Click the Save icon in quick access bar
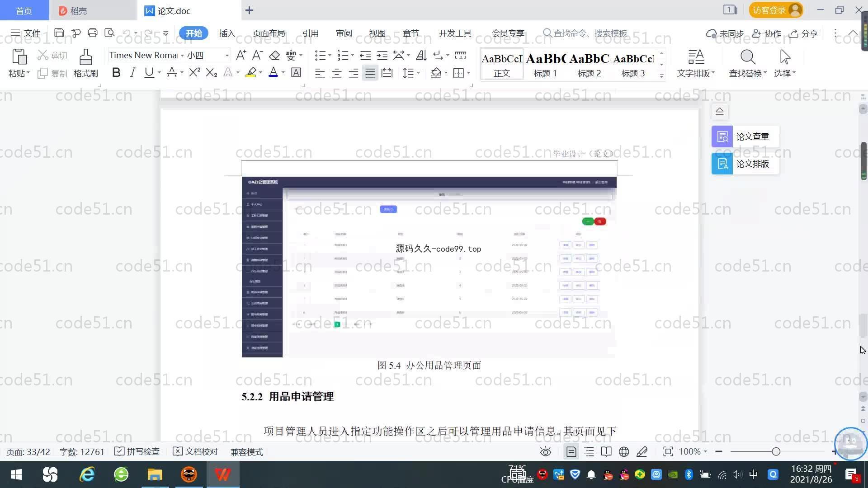The height and width of the screenshot is (488, 868). pos(59,33)
